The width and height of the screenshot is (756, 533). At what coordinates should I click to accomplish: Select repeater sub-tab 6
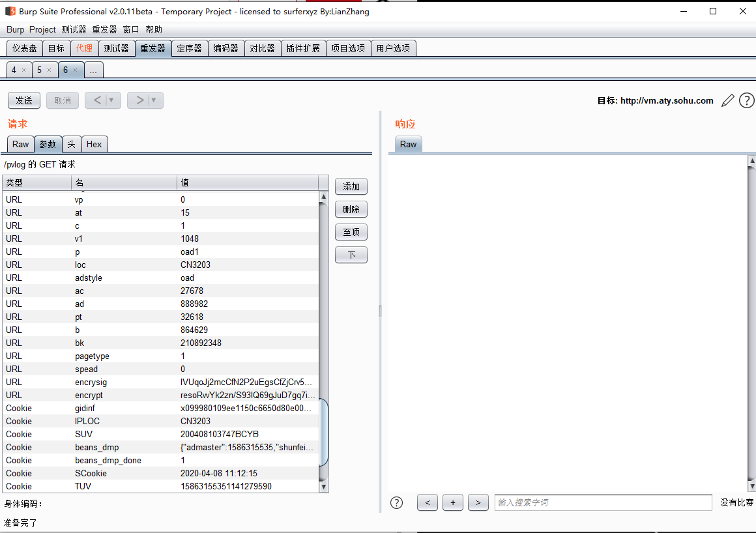(66, 70)
